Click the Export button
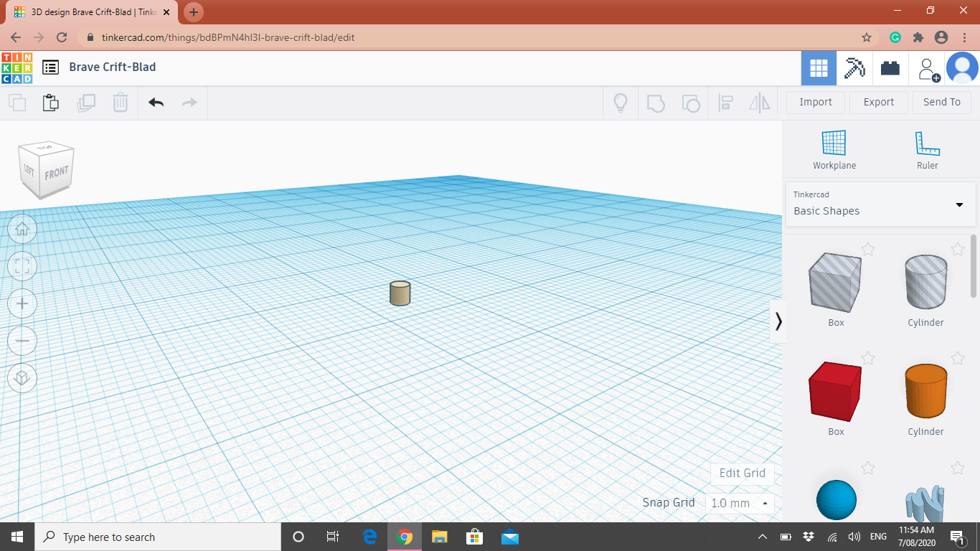Viewport: 980px width, 551px height. tap(879, 102)
